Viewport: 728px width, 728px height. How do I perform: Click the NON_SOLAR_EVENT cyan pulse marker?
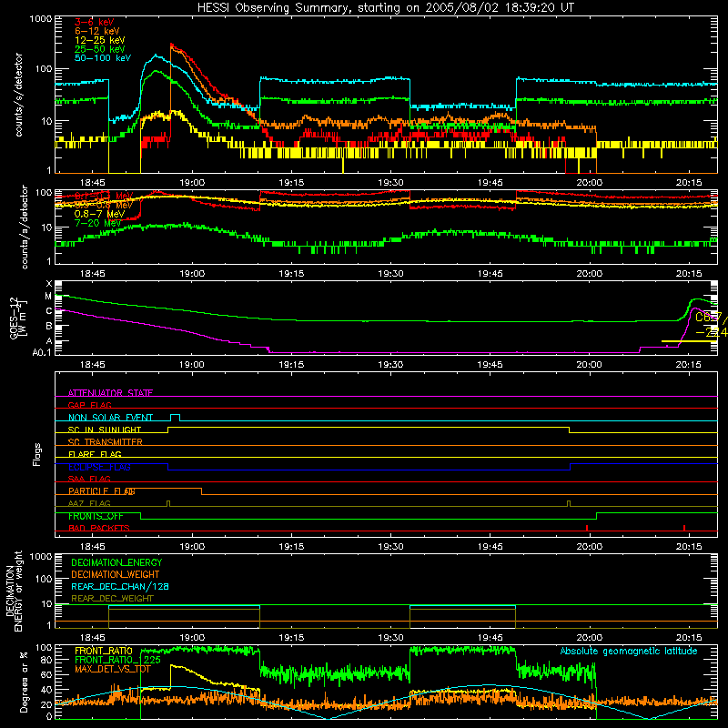175,417
